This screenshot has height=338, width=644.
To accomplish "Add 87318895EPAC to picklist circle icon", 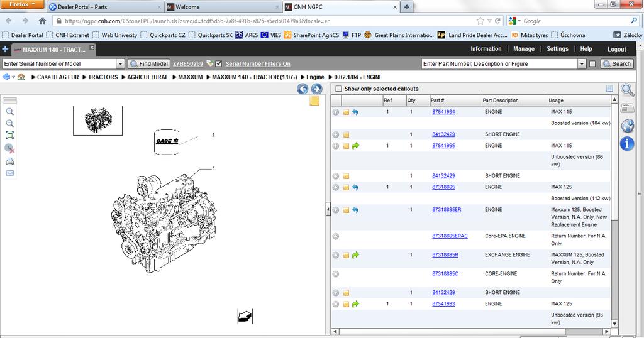I will click(336, 236).
